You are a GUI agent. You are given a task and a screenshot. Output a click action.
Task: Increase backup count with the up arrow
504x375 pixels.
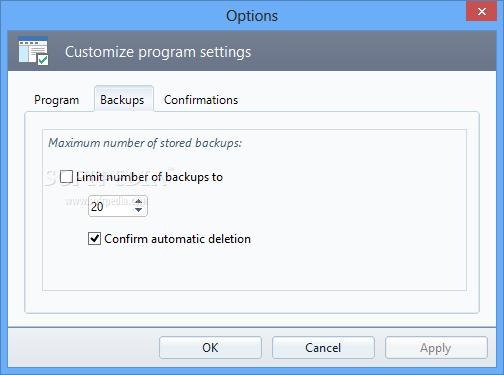[x=139, y=202]
